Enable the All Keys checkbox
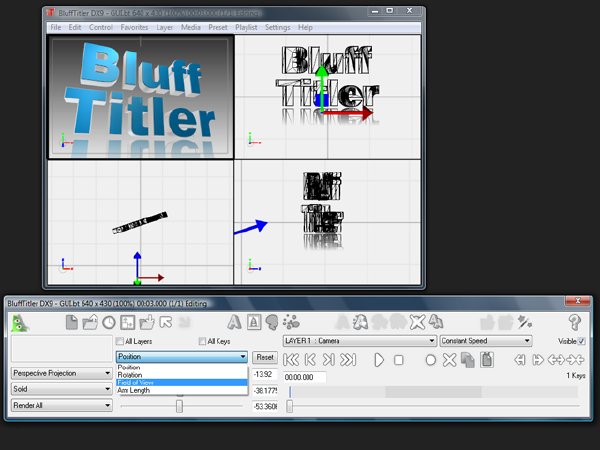The width and height of the screenshot is (600, 450). point(202,341)
